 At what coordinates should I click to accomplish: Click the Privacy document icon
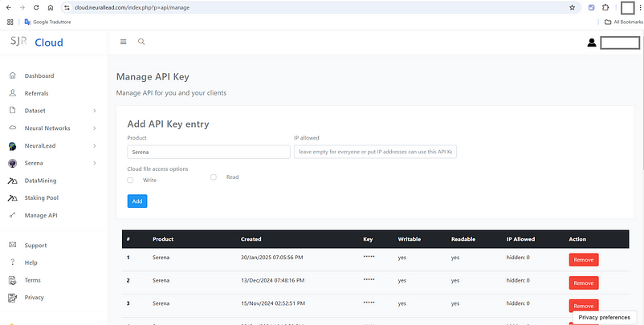pyautogui.click(x=12, y=298)
